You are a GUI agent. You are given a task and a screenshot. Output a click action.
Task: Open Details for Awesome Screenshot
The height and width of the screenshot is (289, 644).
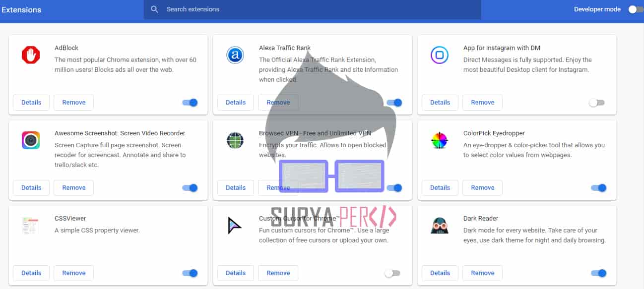(31, 188)
